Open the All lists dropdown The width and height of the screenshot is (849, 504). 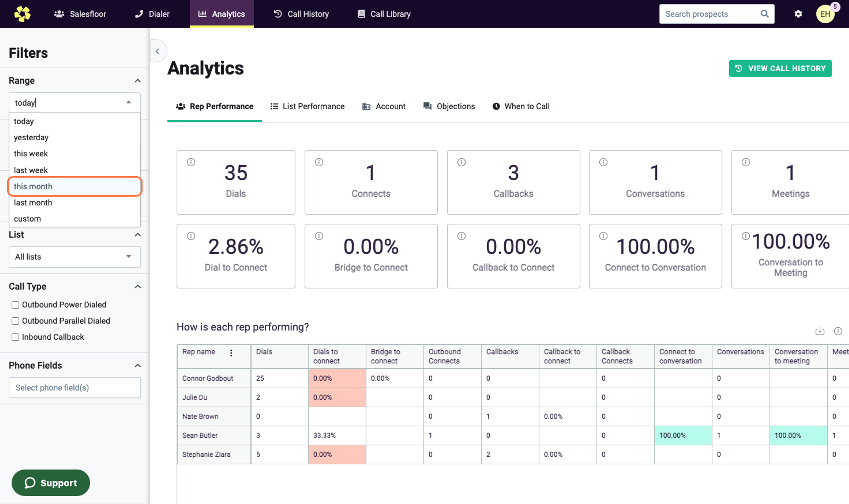click(75, 257)
